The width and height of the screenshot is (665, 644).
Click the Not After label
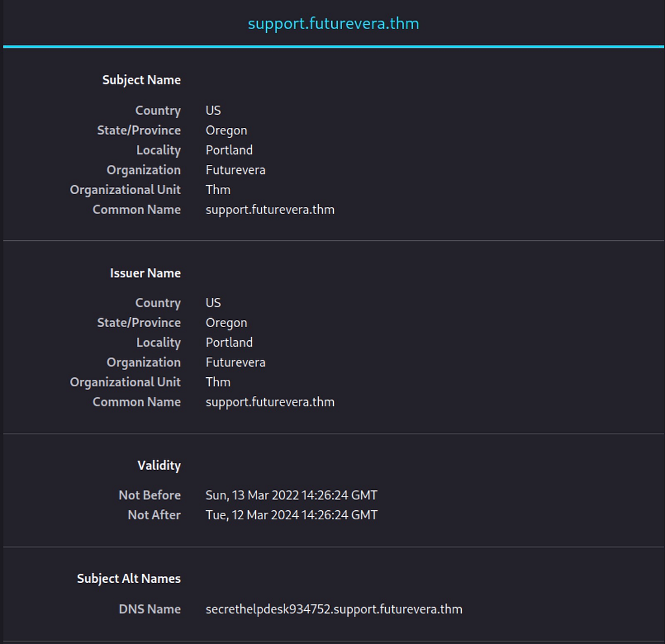tap(155, 515)
